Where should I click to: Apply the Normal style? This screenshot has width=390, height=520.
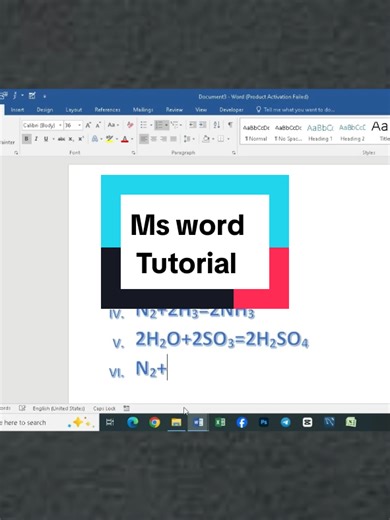coord(256,133)
